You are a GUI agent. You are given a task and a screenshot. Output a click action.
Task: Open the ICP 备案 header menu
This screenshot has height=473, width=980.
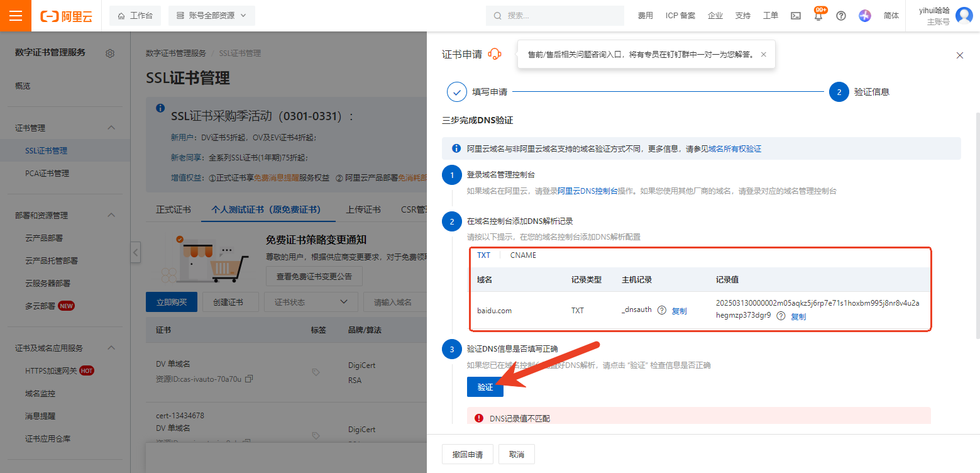[680, 16]
